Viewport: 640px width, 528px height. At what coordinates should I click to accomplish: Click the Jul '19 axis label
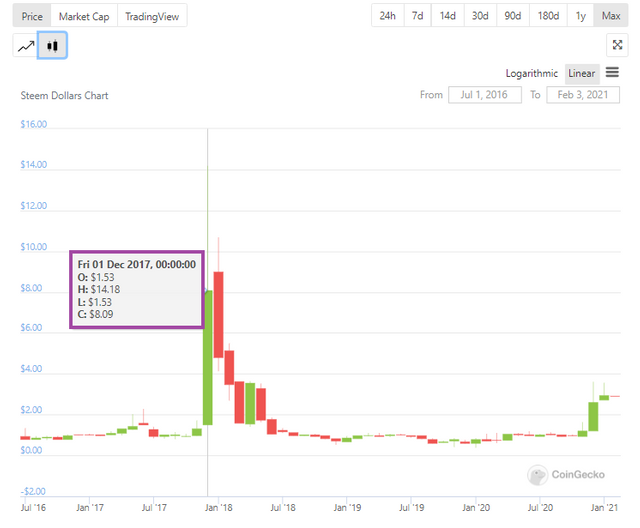click(x=411, y=508)
